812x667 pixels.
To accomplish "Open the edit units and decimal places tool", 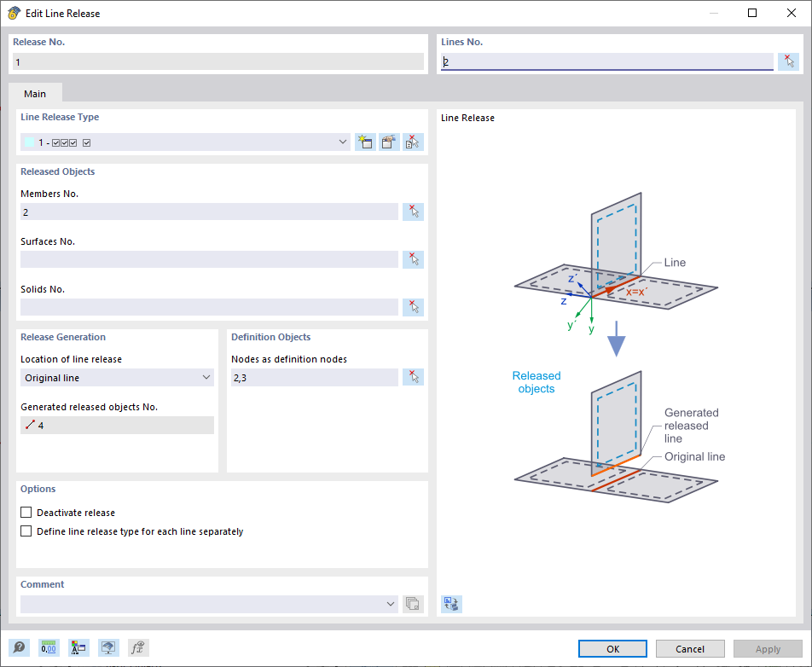I will click(x=49, y=647).
